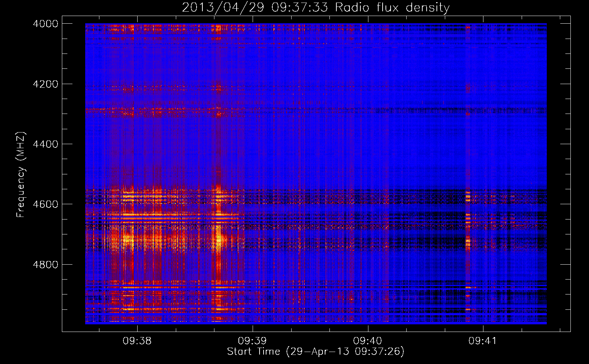Select the 4400 frequency axis label

[x=46, y=144]
